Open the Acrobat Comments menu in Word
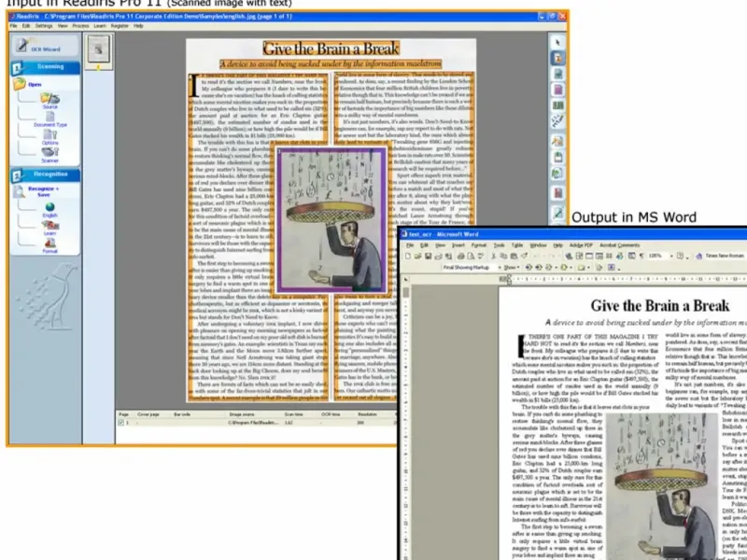The width and height of the screenshot is (747, 560). tap(619, 245)
